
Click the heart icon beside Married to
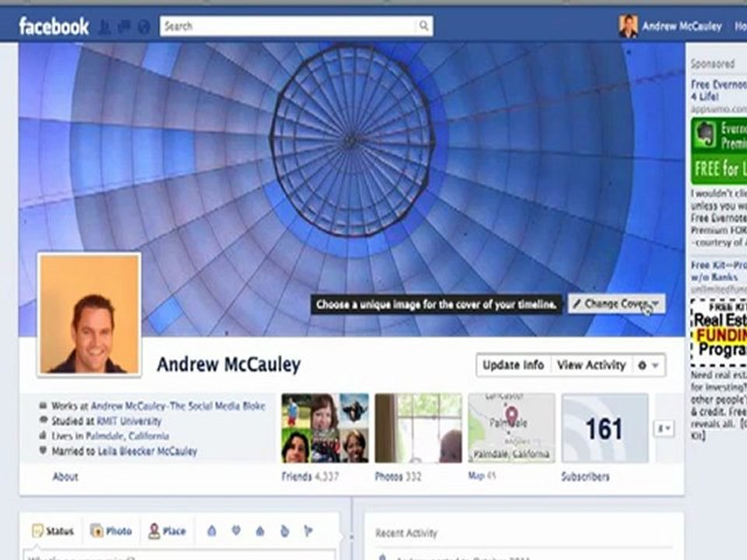[43, 450]
